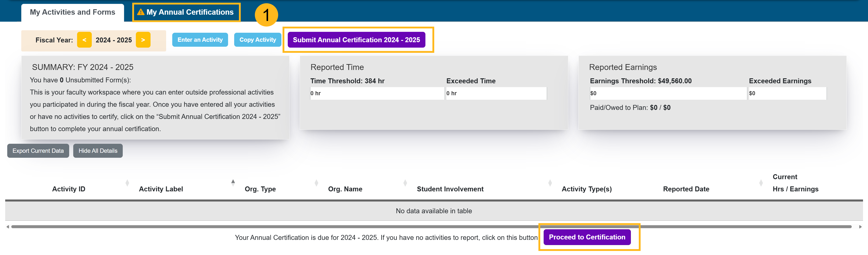Toggle Hide All Details
Screen dimensions: 868x255
click(98, 151)
